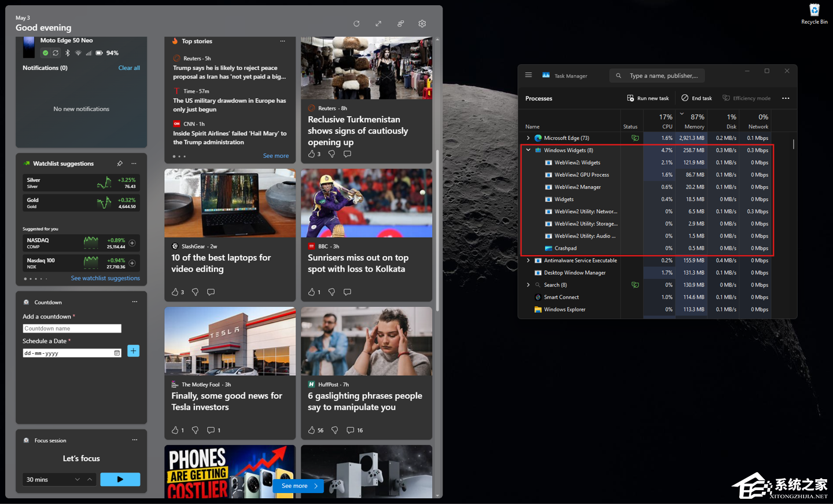
Task: Open more options for the Countdown widget
Action: coord(135,302)
